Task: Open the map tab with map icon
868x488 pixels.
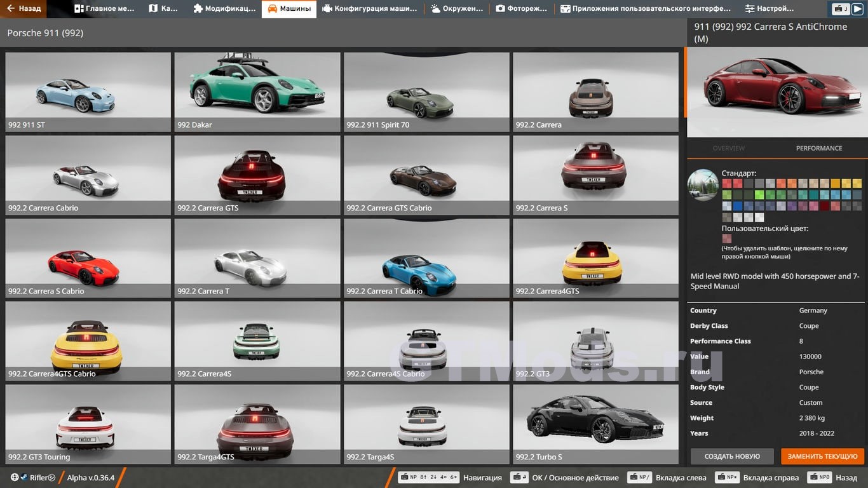Action: click(x=163, y=9)
